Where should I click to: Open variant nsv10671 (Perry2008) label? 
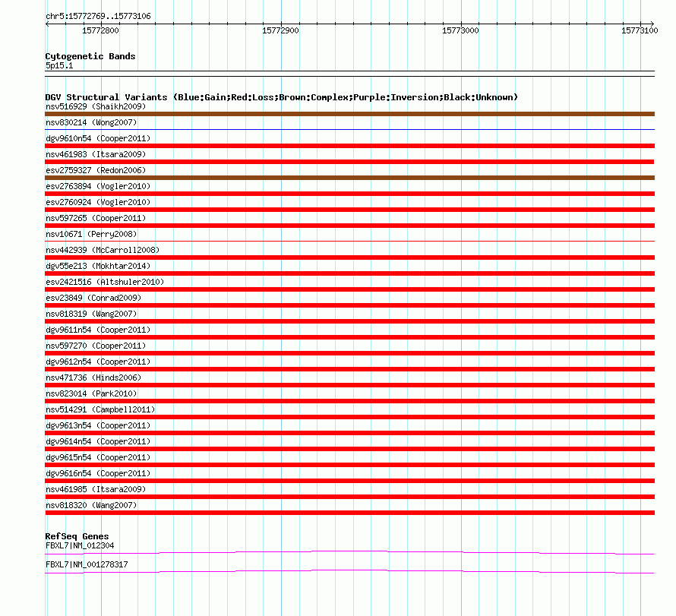tap(91, 234)
